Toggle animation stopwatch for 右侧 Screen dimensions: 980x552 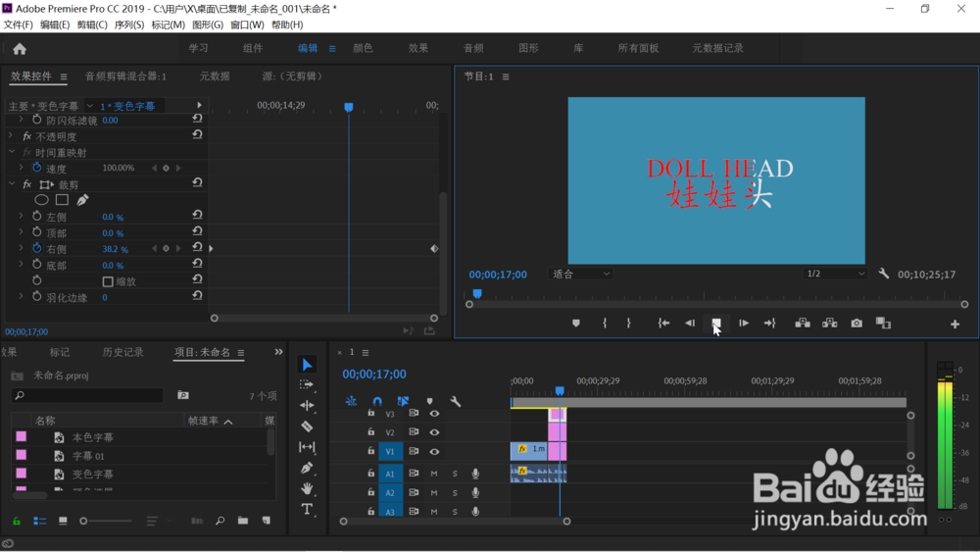37,248
